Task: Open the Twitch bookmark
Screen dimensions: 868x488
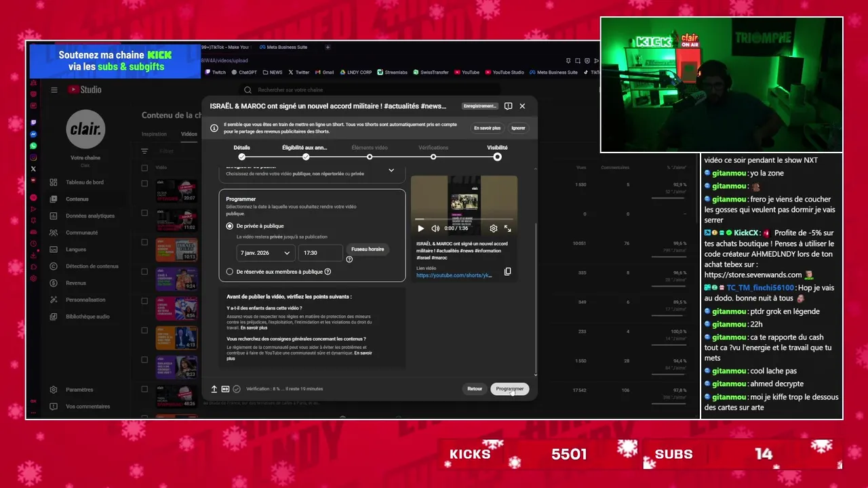Action: click(x=216, y=72)
